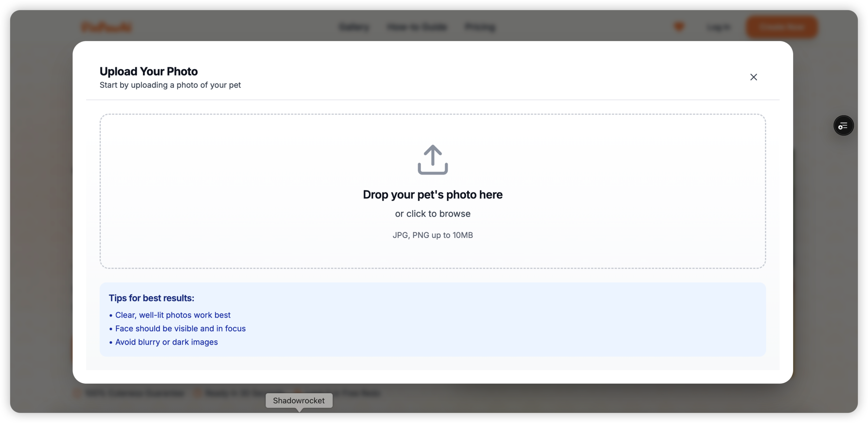
Task: Click the "Tips for best results" heading
Action: pyautogui.click(x=151, y=298)
